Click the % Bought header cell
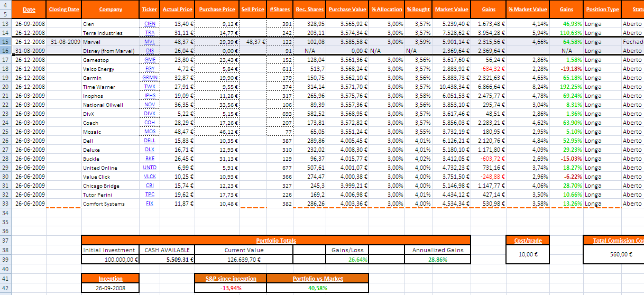Image resolution: width=644 pixels, height=295 pixels. (x=419, y=10)
